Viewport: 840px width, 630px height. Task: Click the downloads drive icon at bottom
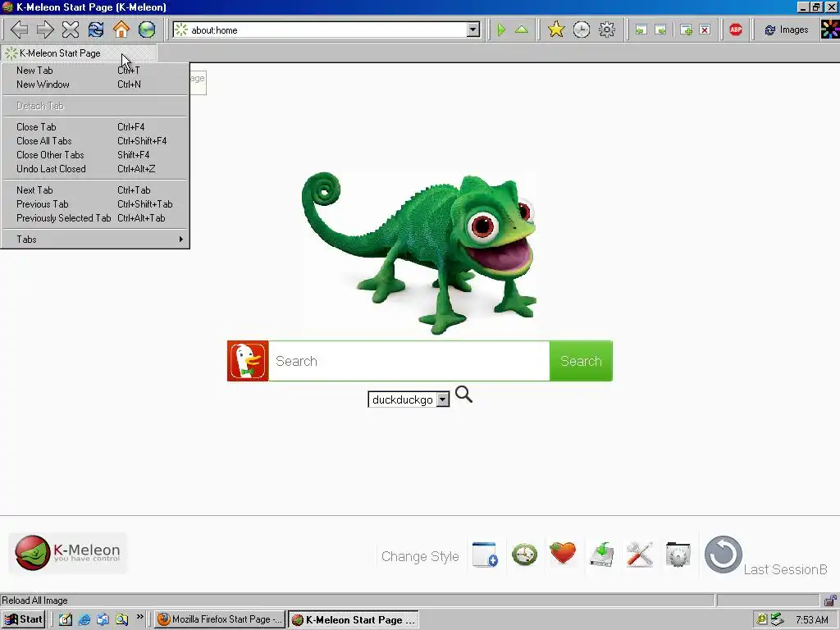[x=601, y=554]
